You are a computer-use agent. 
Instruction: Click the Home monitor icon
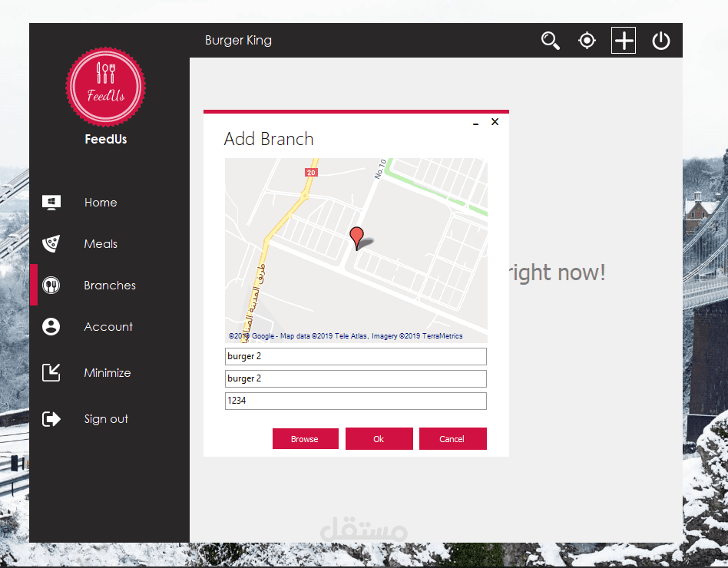[x=51, y=203]
